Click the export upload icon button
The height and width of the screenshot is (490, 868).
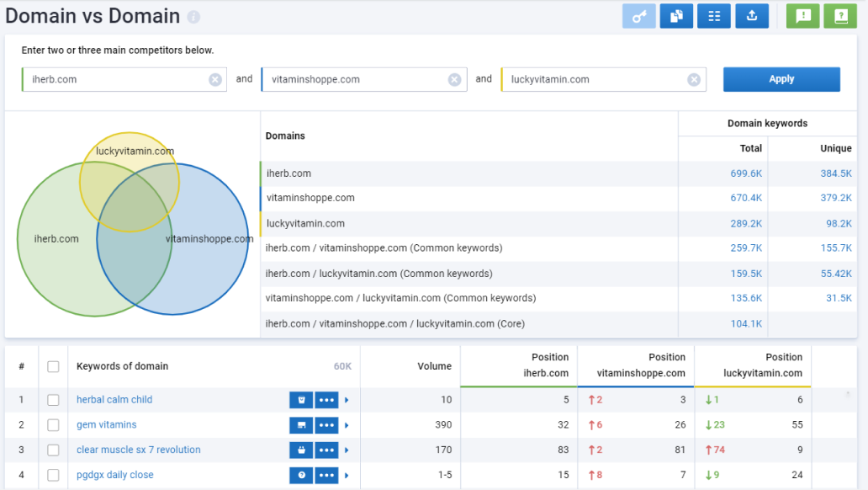(x=752, y=16)
